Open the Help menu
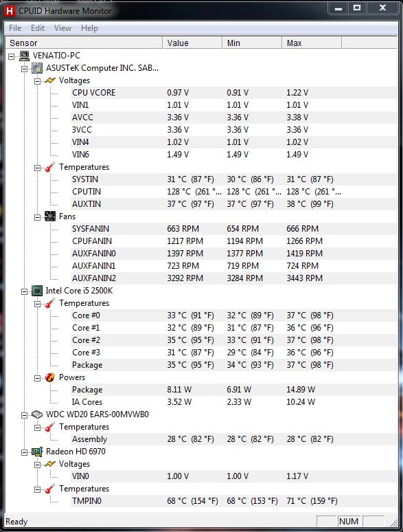 click(89, 28)
